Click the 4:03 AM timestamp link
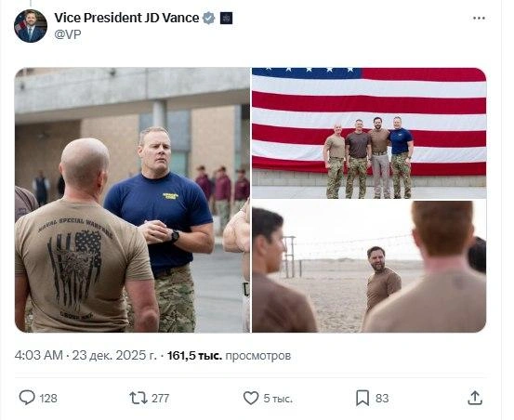Screen dimensions: 514x420 click(x=39, y=356)
